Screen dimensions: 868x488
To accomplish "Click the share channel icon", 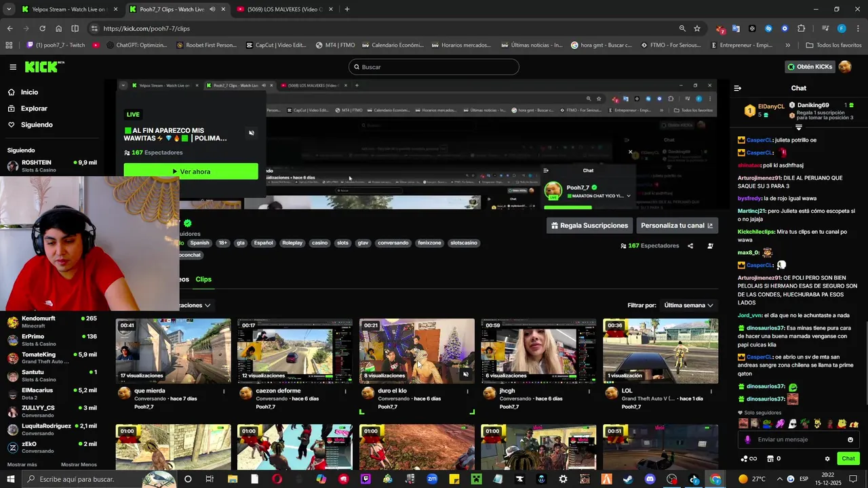I will pos(690,246).
